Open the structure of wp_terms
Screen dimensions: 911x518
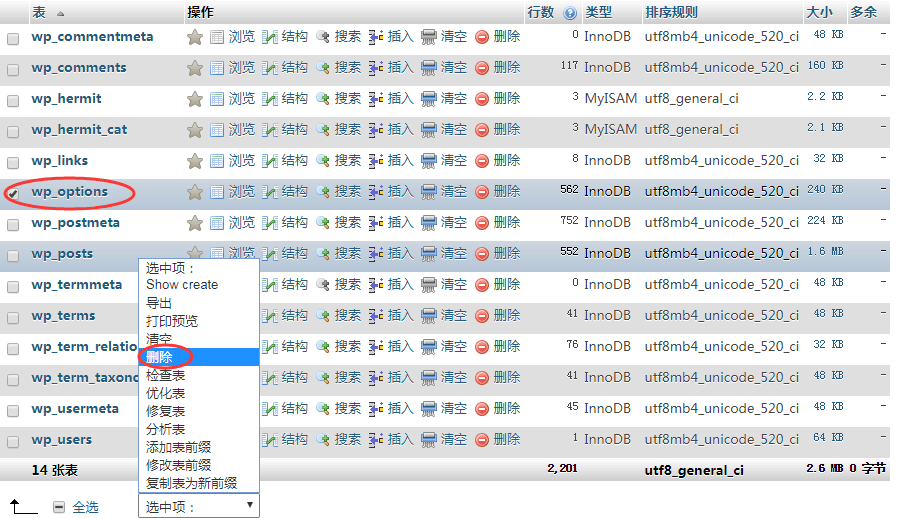tap(285, 316)
